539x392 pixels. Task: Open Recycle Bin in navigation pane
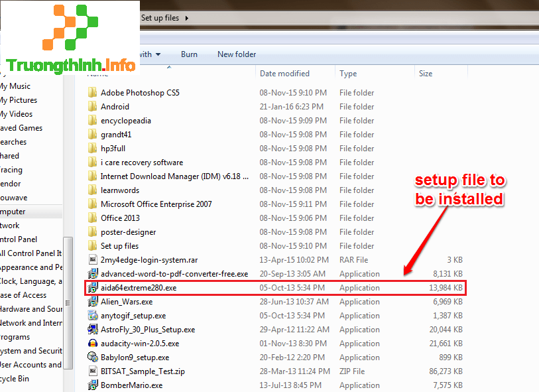coord(15,379)
